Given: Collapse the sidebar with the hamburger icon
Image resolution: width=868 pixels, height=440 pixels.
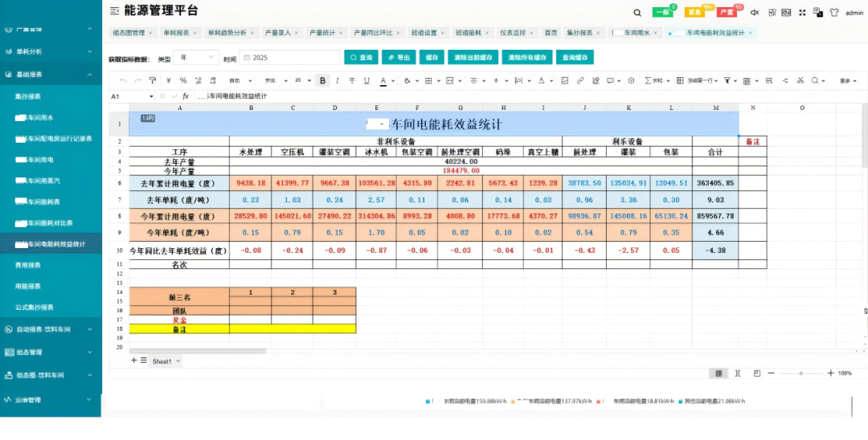Looking at the screenshot, I should pyautogui.click(x=114, y=11).
